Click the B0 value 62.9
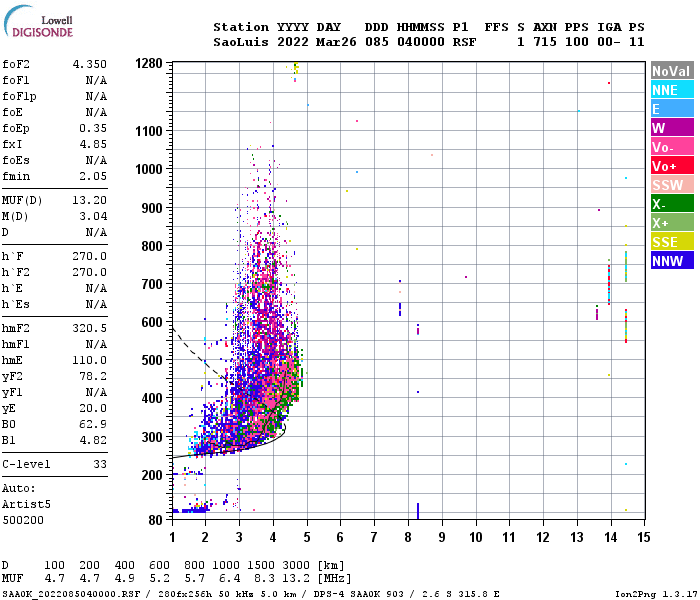The image size is (700, 600). 93,424
